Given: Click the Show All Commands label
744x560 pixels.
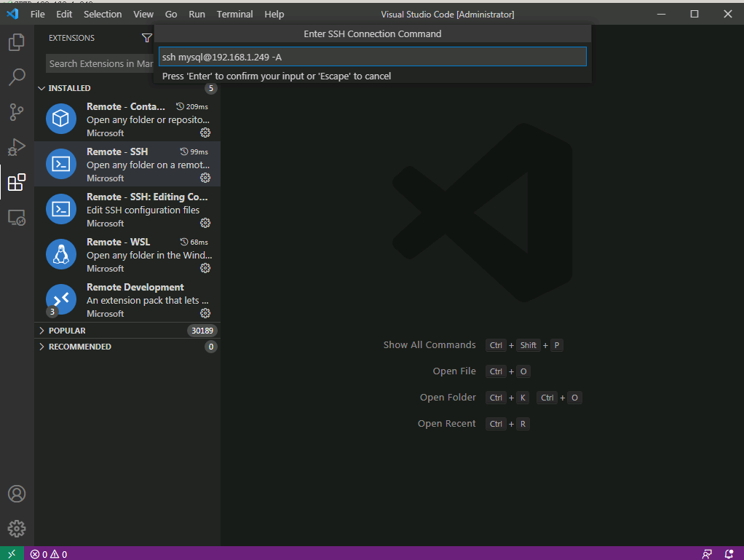Looking at the screenshot, I should [430, 345].
